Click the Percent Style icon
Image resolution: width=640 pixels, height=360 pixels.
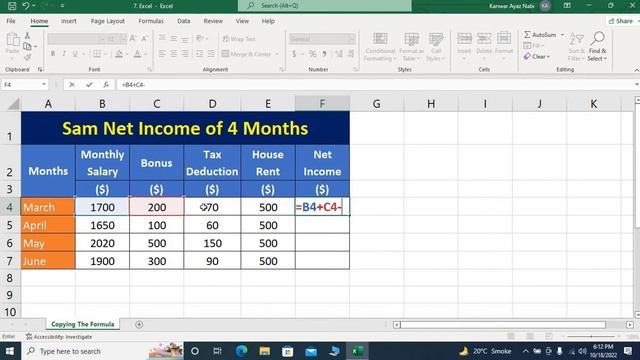[x=313, y=54]
